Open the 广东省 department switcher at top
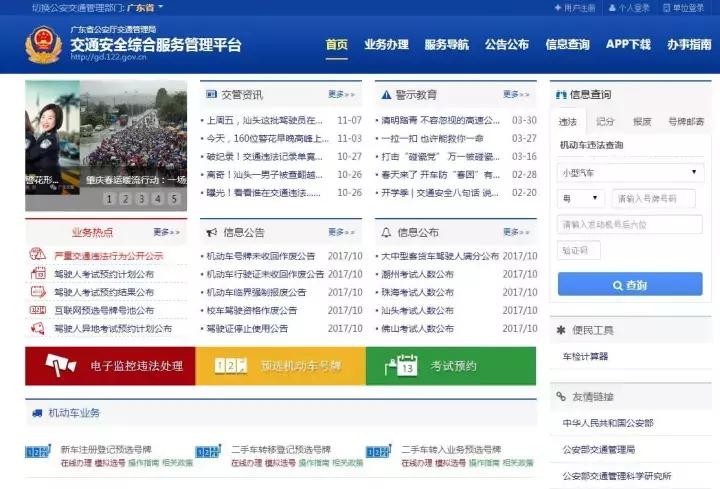The width and height of the screenshot is (720, 489). click(143, 8)
